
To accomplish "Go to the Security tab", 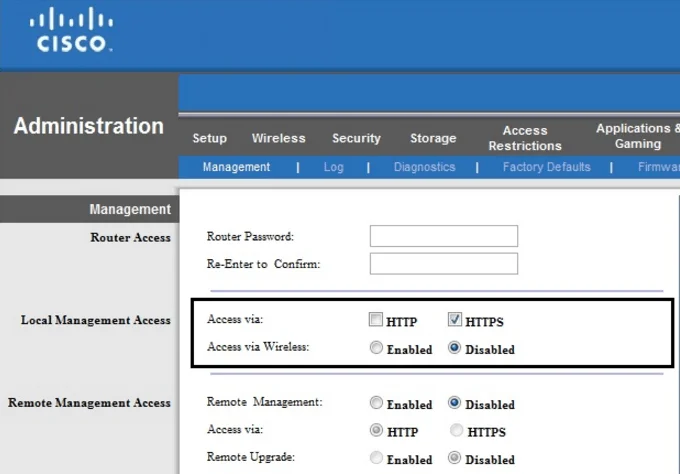I will pos(356,138).
